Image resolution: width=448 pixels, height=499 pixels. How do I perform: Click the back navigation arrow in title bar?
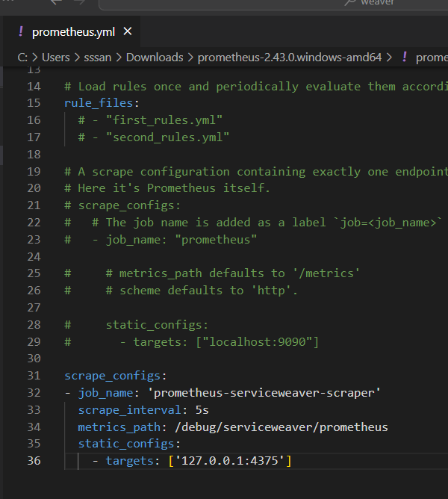click(56, 2)
